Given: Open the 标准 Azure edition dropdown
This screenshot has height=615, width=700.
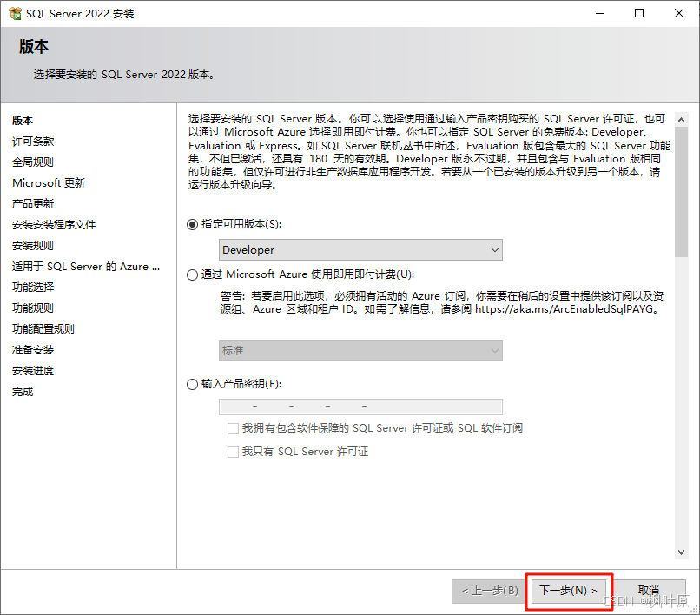Looking at the screenshot, I should [x=360, y=351].
